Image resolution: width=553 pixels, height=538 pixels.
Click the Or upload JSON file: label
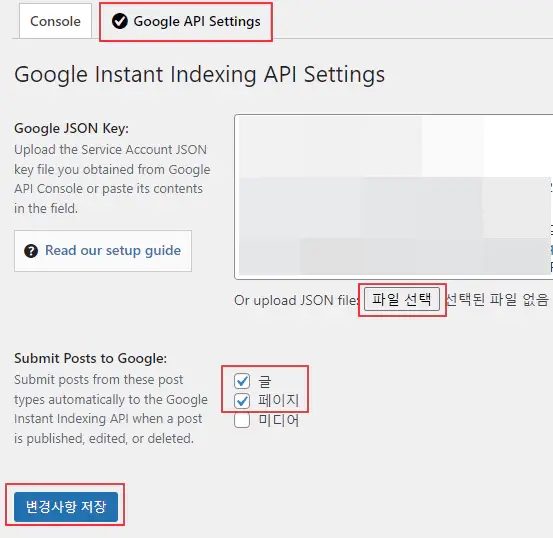tap(296, 300)
